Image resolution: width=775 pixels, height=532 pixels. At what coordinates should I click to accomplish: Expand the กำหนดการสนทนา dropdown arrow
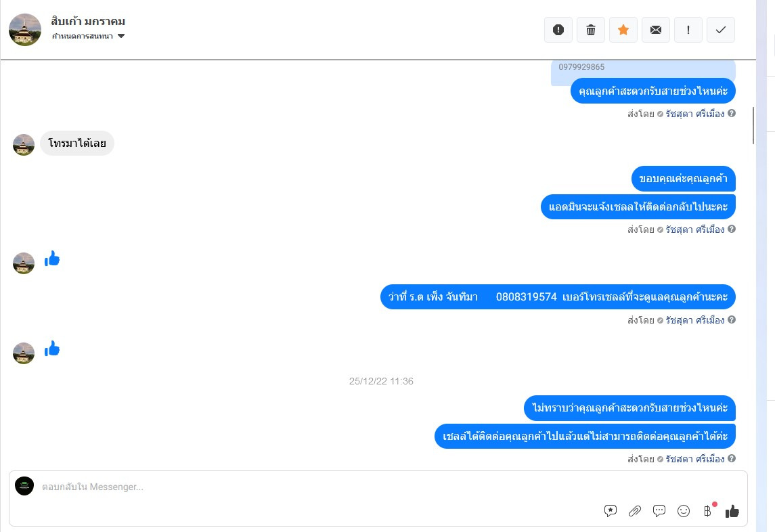pyautogui.click(x=121, y=36)
